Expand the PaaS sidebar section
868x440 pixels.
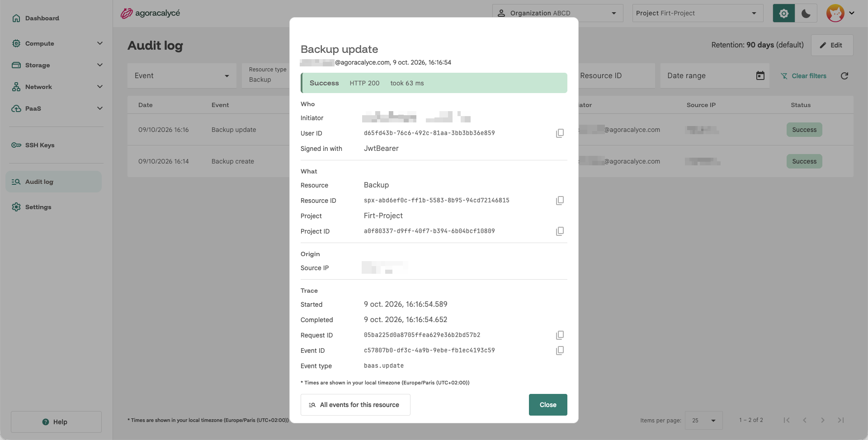point(57,108)
